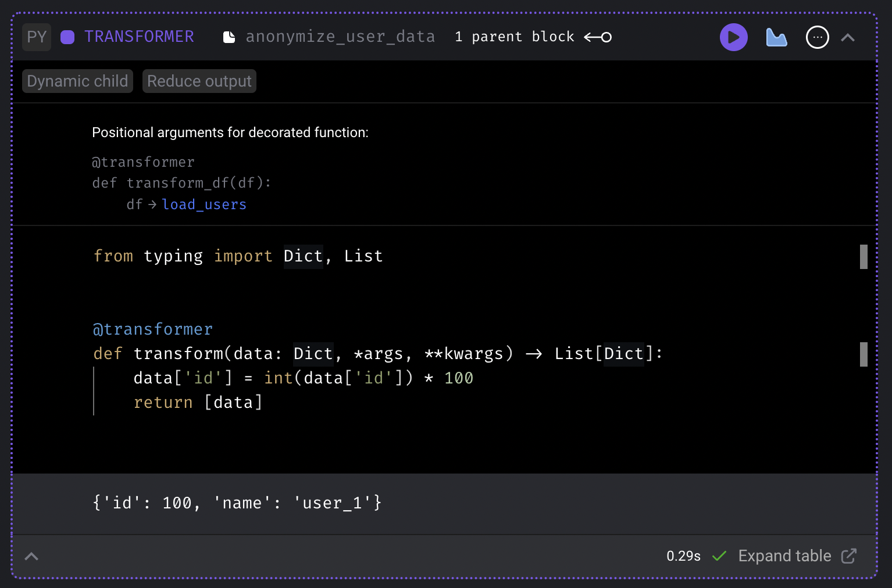Open the load_users upstream block link
Image resolution: width=892 pixels, height=588 pixels.
point(204,205)
